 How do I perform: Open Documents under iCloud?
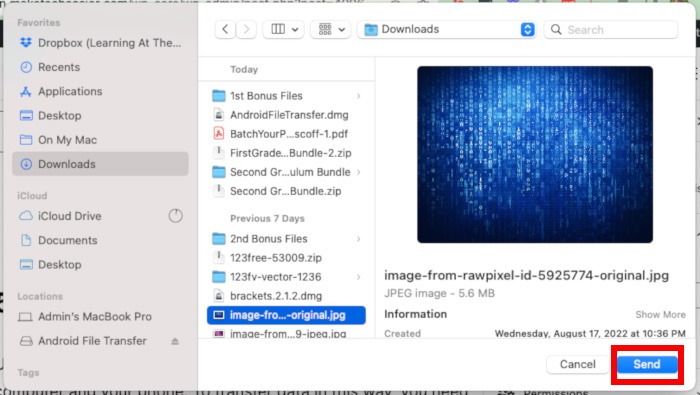click(100, 240)
